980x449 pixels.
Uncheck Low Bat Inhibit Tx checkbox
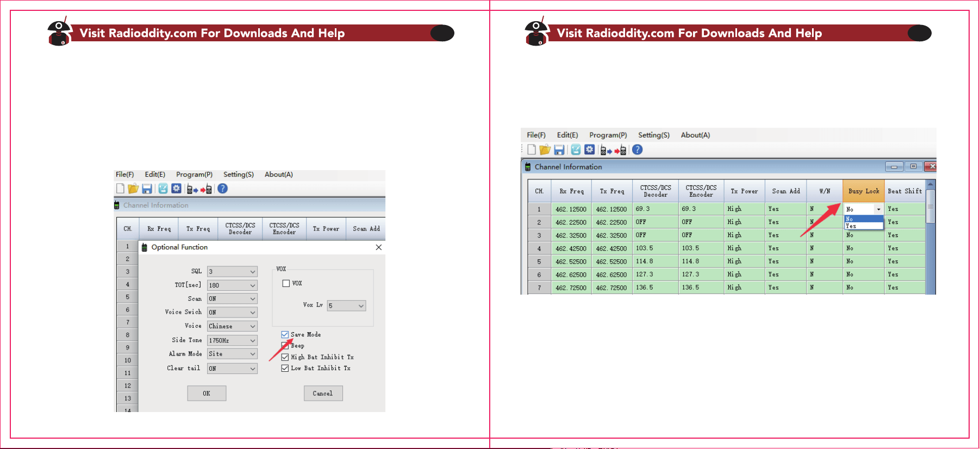[285, 368]
